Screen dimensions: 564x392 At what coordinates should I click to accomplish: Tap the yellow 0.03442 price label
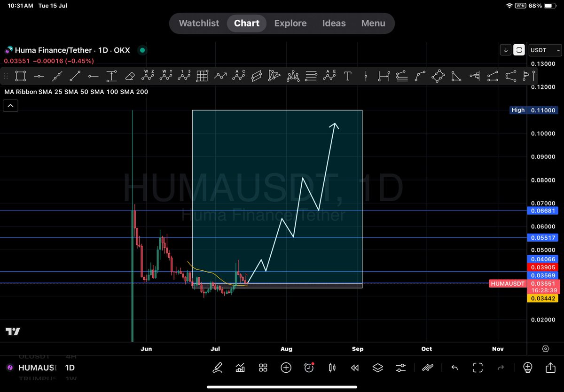tap(543, 298)
